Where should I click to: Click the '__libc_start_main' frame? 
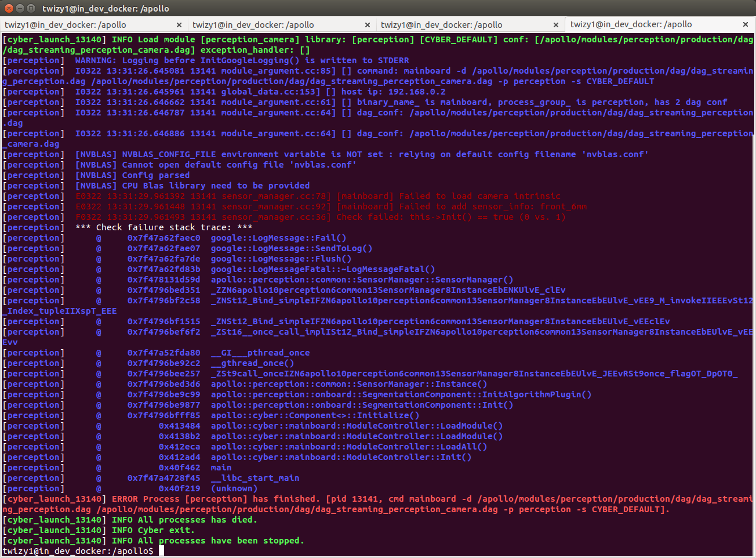[x=255, y=478]
